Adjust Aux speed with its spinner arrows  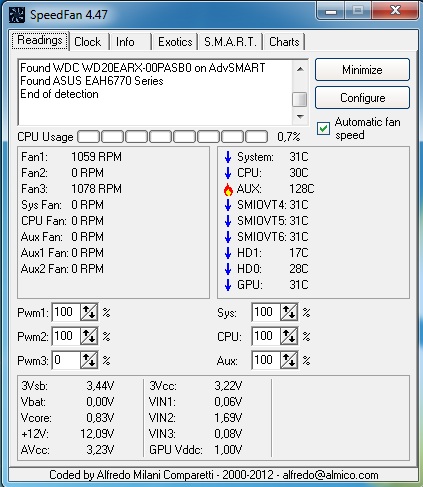coord(289,360)
